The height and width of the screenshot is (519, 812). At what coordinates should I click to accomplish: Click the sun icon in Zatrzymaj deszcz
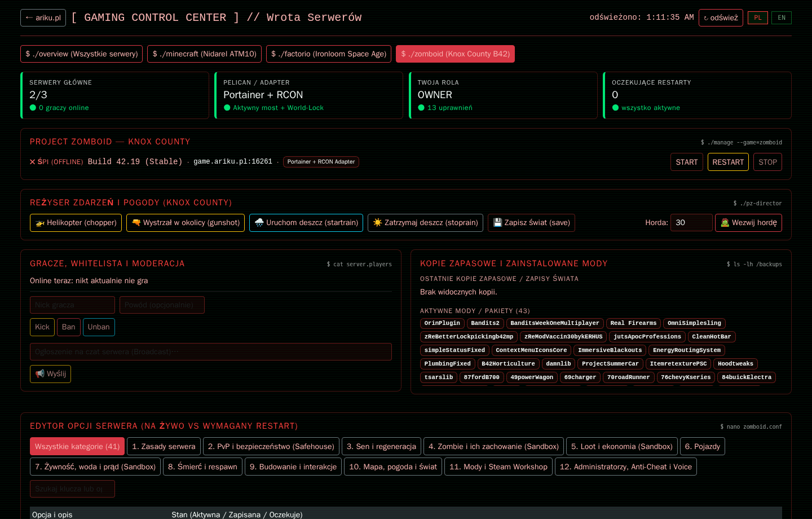click(378, 223)
